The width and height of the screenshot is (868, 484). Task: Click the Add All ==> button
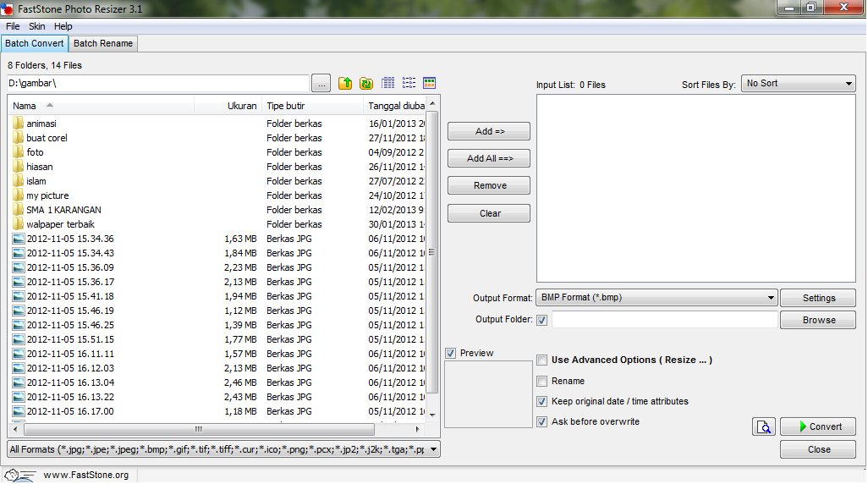coord(489,158)
